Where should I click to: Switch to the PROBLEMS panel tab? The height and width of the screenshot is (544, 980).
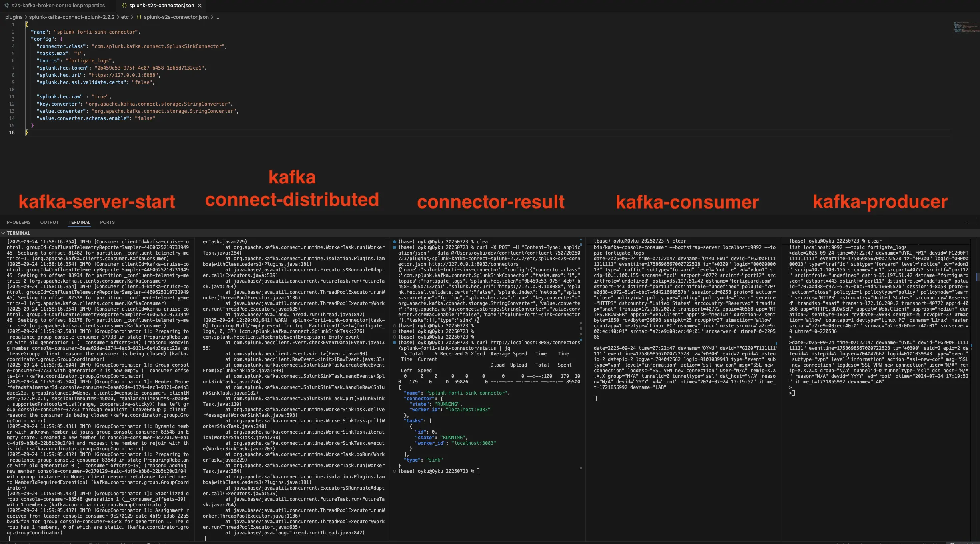click(18, 222)
